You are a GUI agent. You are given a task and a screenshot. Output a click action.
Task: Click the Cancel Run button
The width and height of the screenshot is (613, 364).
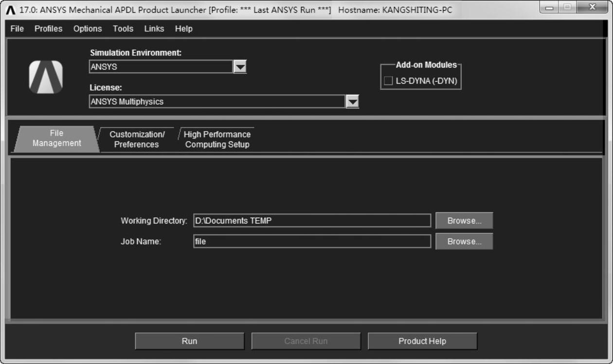tap(306, 341)
